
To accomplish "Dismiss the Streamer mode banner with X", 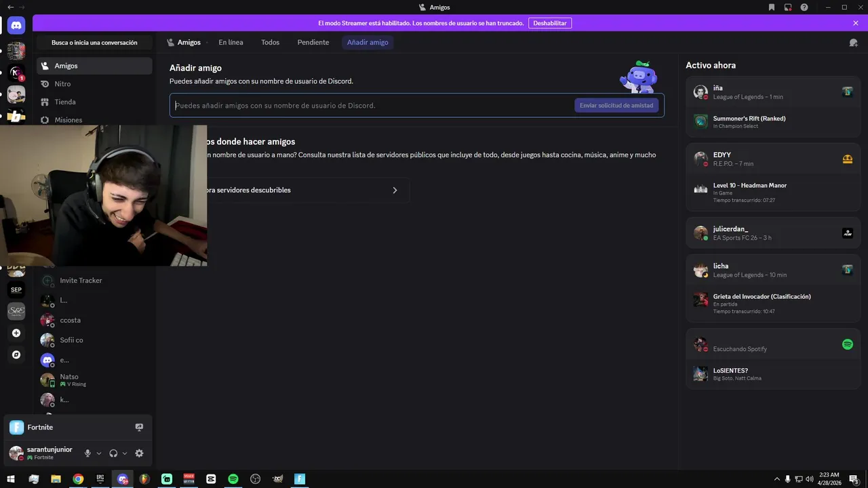I will click(x=856, y=23).
